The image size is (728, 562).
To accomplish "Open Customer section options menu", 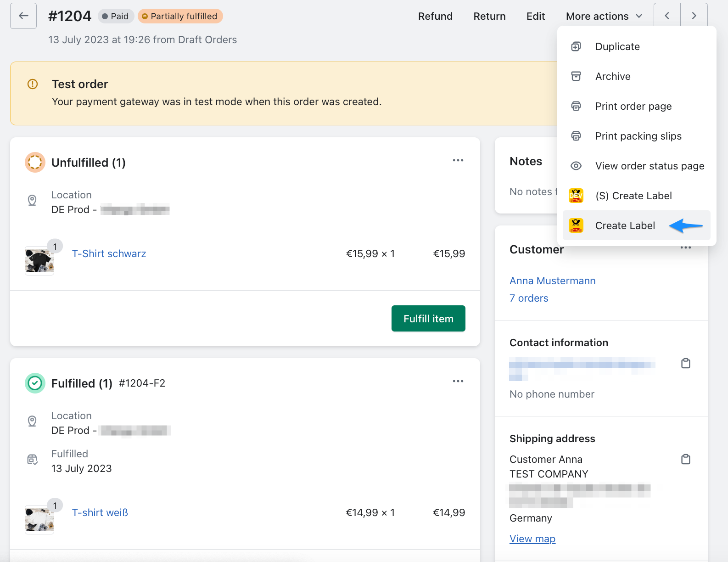I will pos(685,248).
